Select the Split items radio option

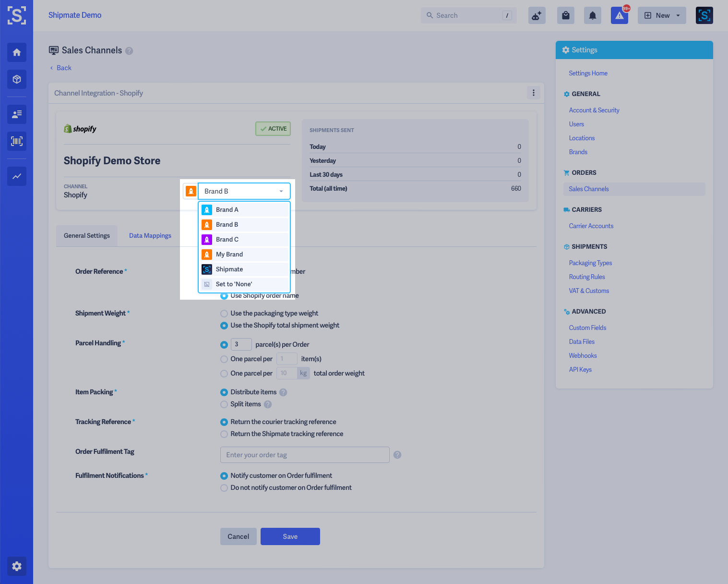tap(224, 404)
